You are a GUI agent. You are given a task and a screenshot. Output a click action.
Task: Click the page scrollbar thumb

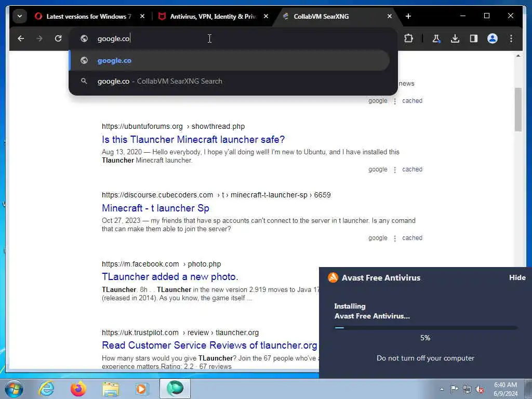[518, 109]
